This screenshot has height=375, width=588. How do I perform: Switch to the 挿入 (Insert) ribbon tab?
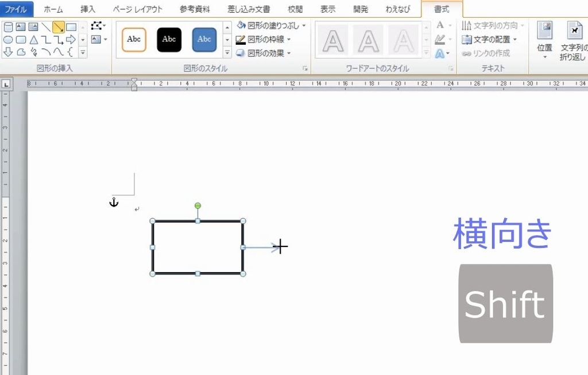click(x=87, y=9)
